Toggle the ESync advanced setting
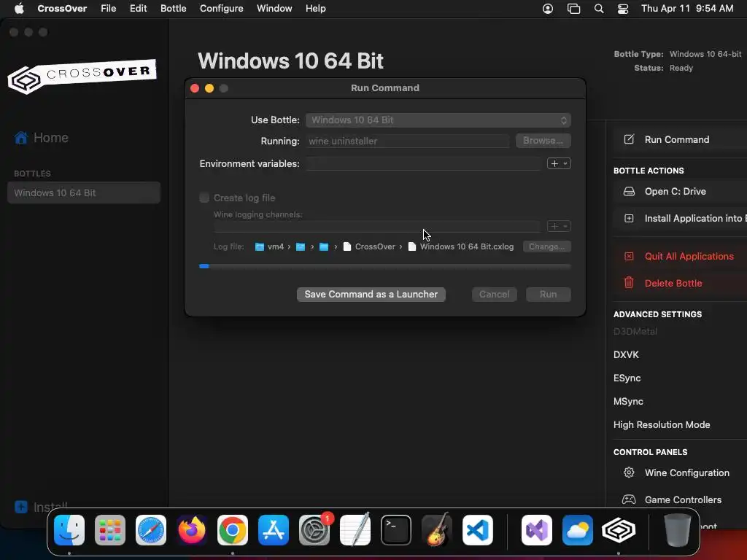747x560 pixels. (x=627, y=378)
